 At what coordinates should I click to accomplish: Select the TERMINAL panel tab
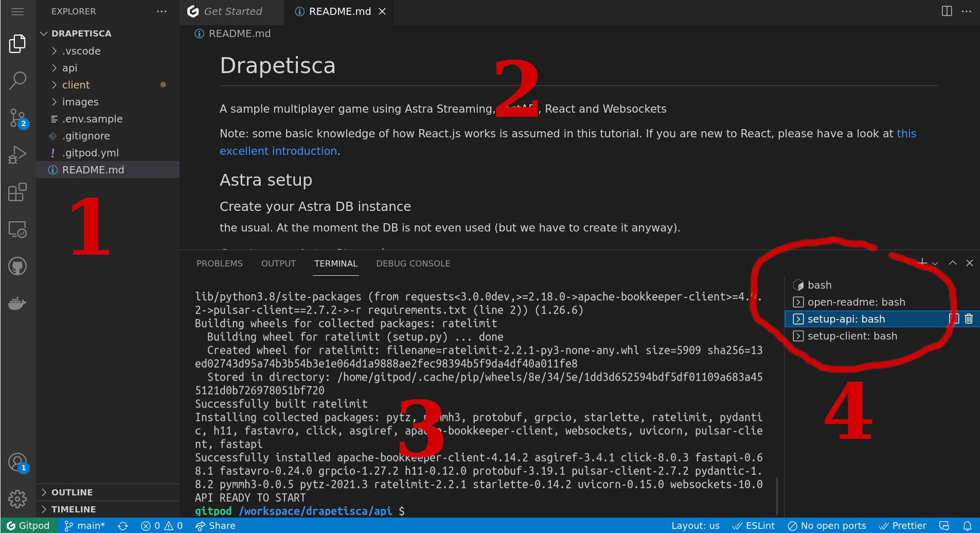pyautogui.click(x=336, y=263)
